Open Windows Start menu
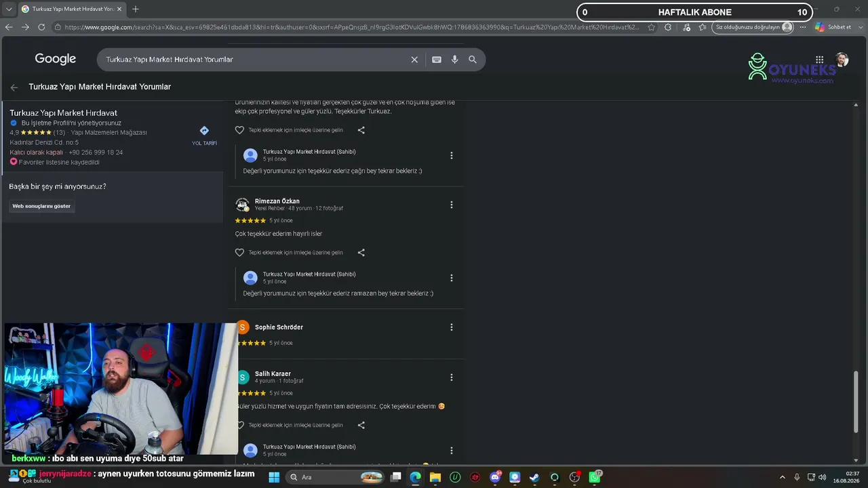 [x=274, y=477]
